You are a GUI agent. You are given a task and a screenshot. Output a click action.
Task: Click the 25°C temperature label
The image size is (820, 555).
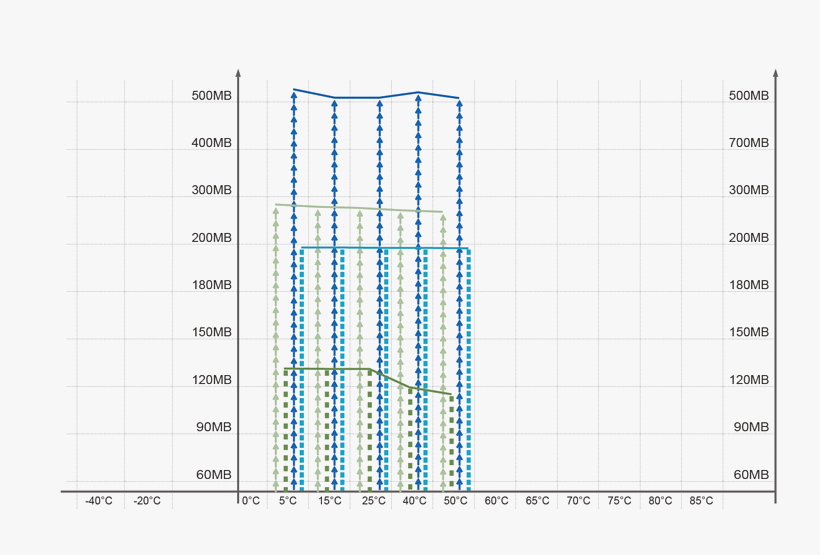point(373,501)
